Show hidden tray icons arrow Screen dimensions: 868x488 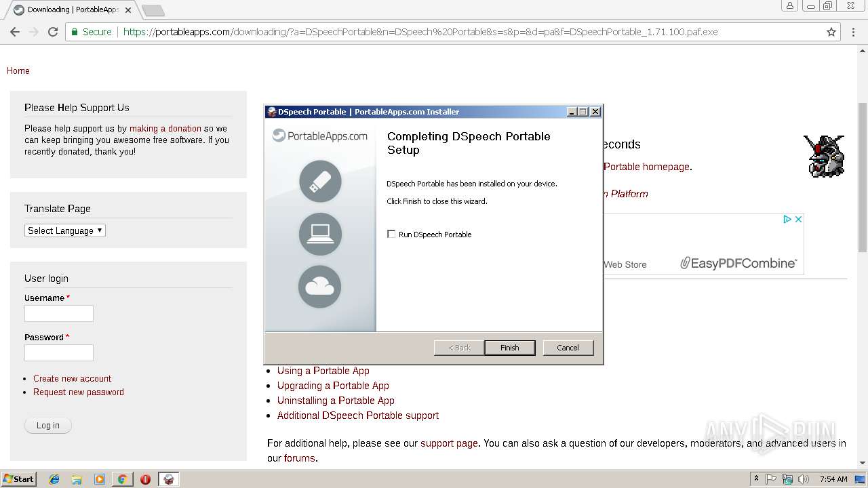pos(756,479)
